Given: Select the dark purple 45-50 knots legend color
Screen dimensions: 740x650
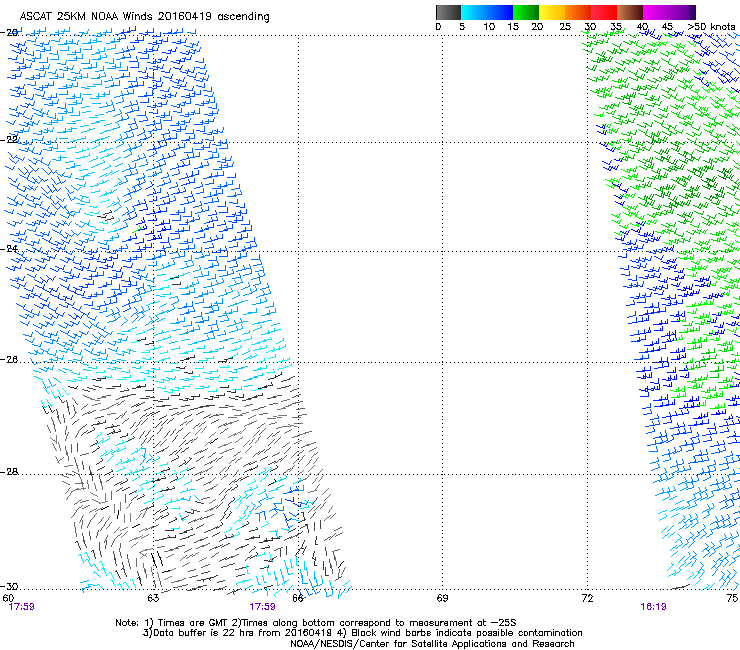Looking at the screenshot, I should click(x=682, y=12).
